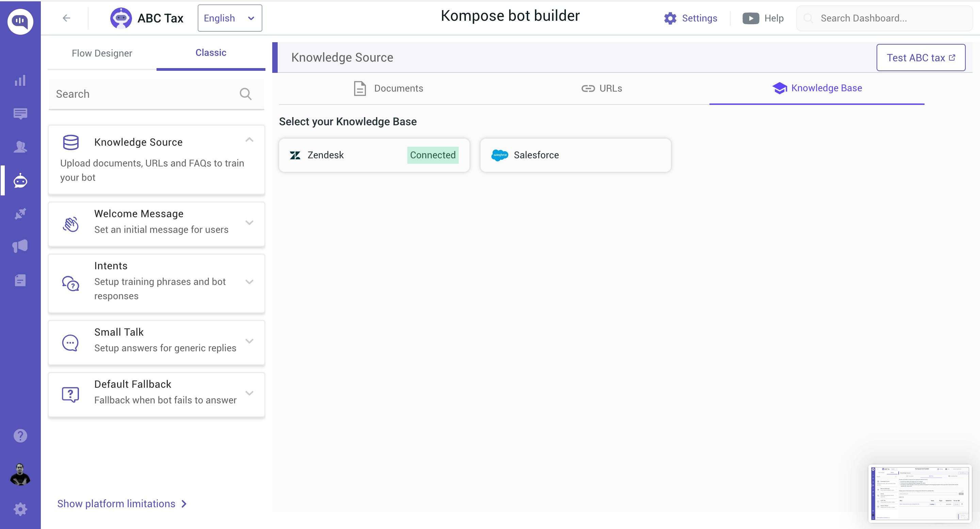The image size is (980, 529).
Task: Click Salesforce cloud logo icon
Action: coord(500,155)
